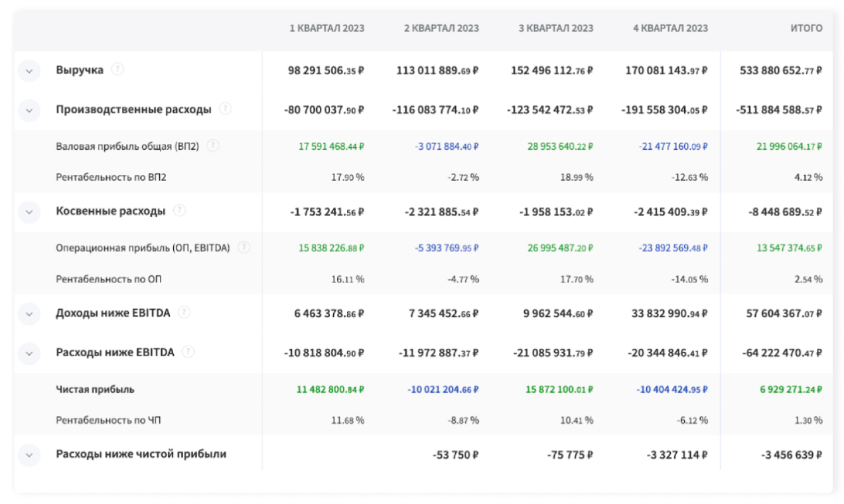
Task: Click the Рентабельность по ОП row label
Action: [108, 279]
